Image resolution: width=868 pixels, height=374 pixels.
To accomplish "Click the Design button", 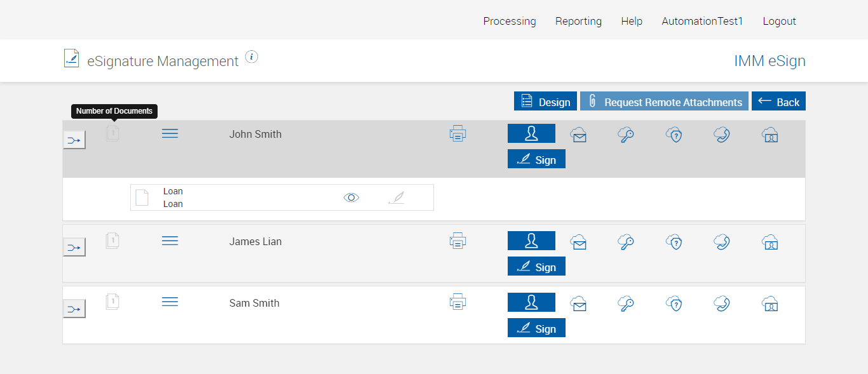I will coord(545,102).
